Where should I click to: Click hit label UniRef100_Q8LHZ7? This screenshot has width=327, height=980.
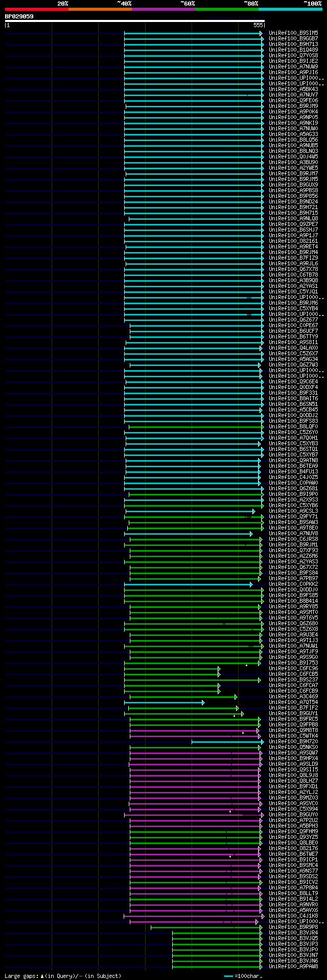293,781
